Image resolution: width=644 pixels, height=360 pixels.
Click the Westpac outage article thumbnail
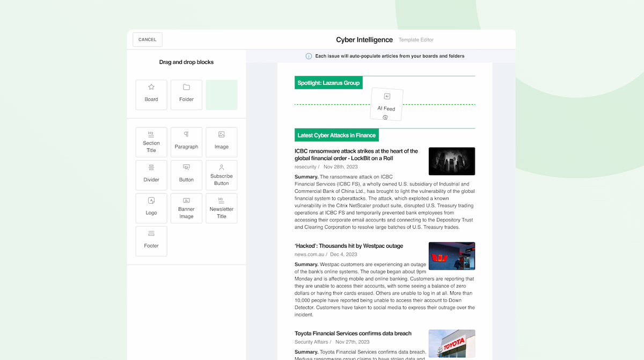pyautogui.click(x=452, y=256)
